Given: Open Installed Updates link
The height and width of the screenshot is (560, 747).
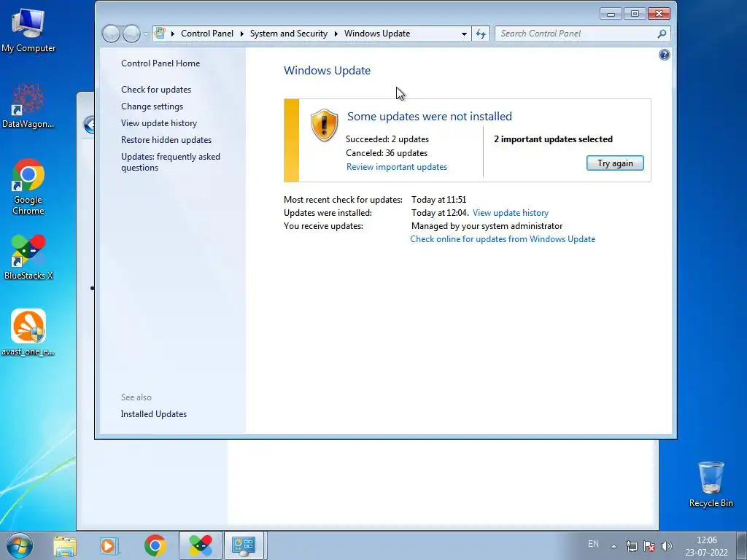Looking at the screenshot, I should [x=153, y=414].
